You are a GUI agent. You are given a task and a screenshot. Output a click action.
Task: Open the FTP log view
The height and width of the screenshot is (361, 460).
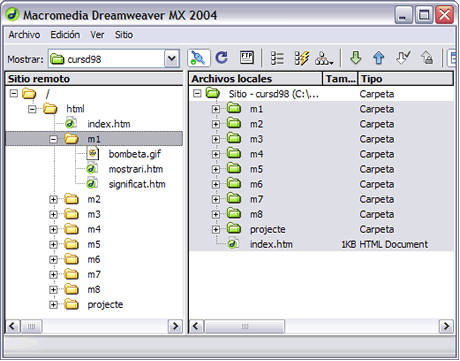tap(247, 58)
